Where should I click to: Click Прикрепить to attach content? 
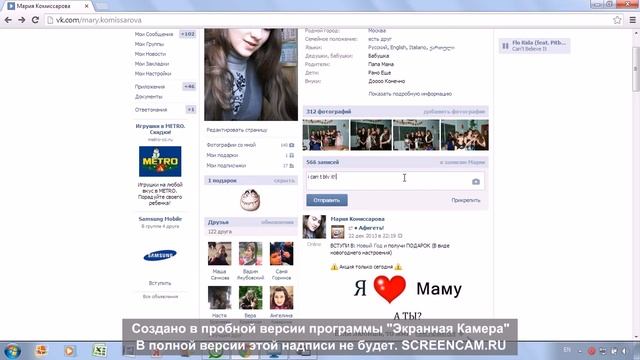[466, 200]
